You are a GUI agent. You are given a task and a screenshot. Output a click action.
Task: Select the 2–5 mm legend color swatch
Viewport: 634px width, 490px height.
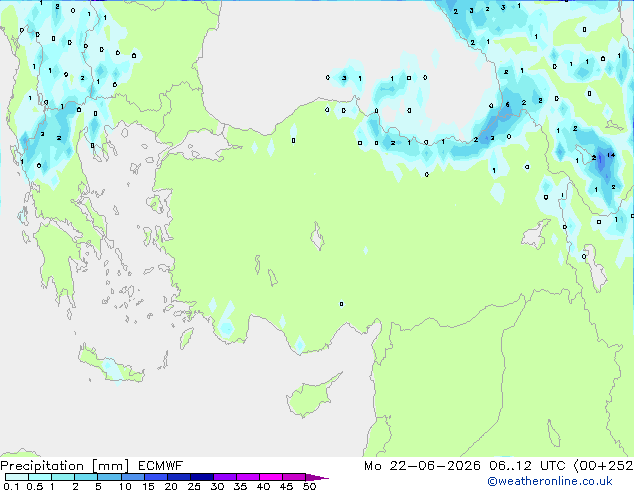(86, 477)
